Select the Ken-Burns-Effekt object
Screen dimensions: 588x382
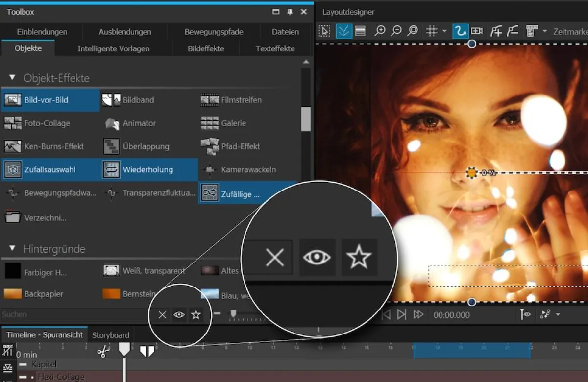click(x=44, y=146)
